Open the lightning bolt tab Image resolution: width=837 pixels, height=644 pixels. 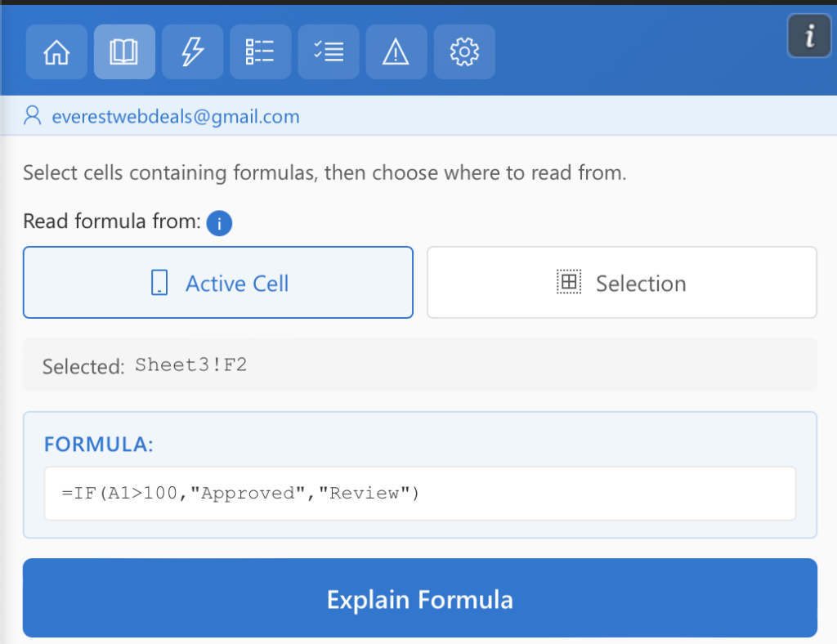tap(192, 52)
